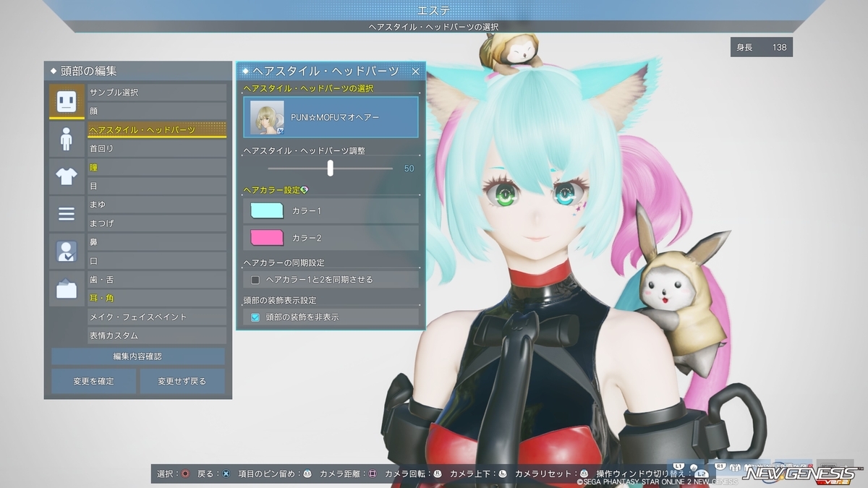Click the カメラ上下 stick icon
The image size is (868, 488).
tap(503, 474)
